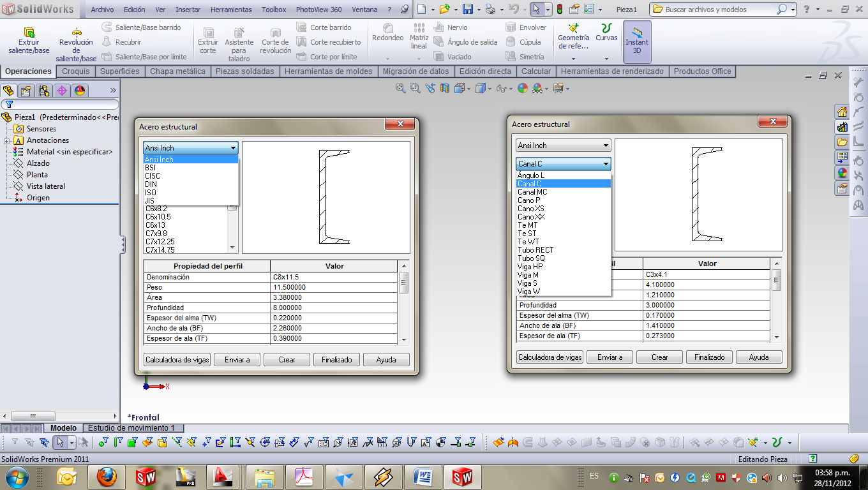Select Sensores in feature tree

tap(41, 129)
